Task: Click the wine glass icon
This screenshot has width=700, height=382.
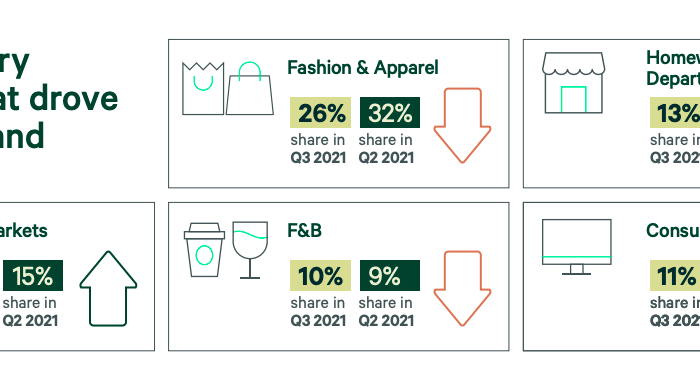Action: [250, 250]
